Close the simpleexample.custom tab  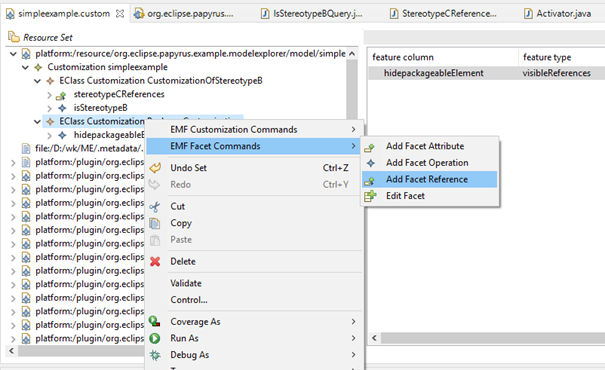tap(120, 14)
